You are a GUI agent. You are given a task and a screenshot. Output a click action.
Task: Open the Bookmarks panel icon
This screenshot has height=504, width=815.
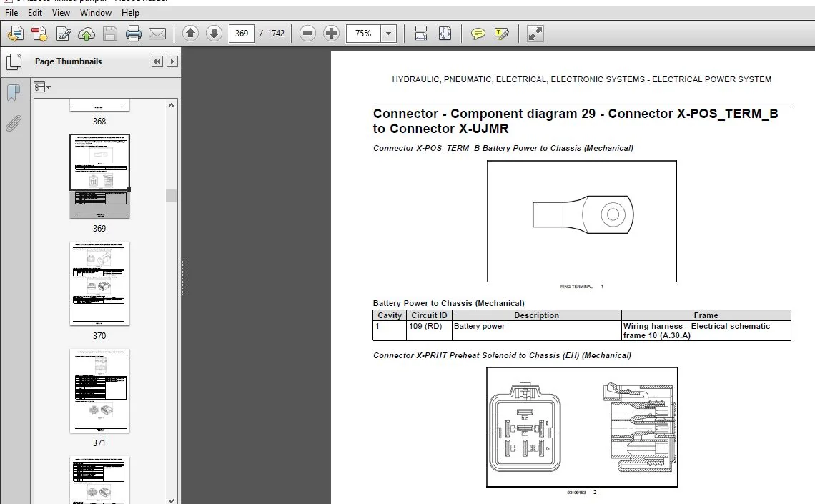click(14, 93)
